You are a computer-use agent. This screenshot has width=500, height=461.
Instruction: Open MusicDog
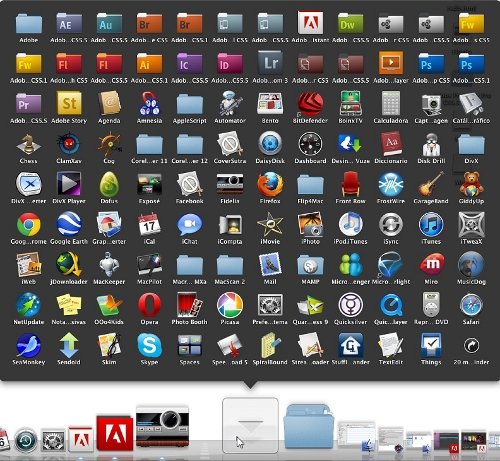471,265
